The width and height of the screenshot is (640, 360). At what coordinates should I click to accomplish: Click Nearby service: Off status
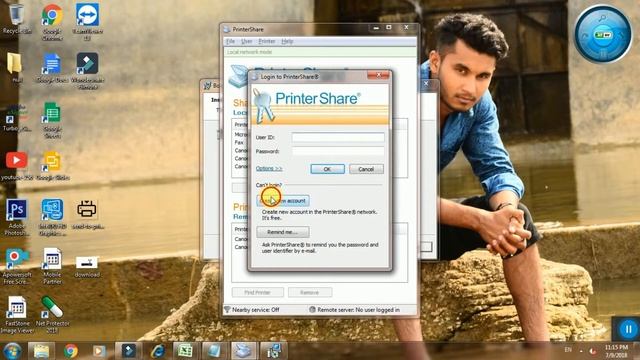point(252,310)
